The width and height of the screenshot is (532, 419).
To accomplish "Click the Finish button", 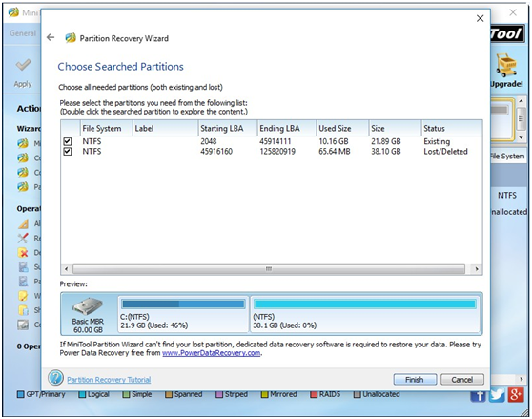I will pos(415,379).
